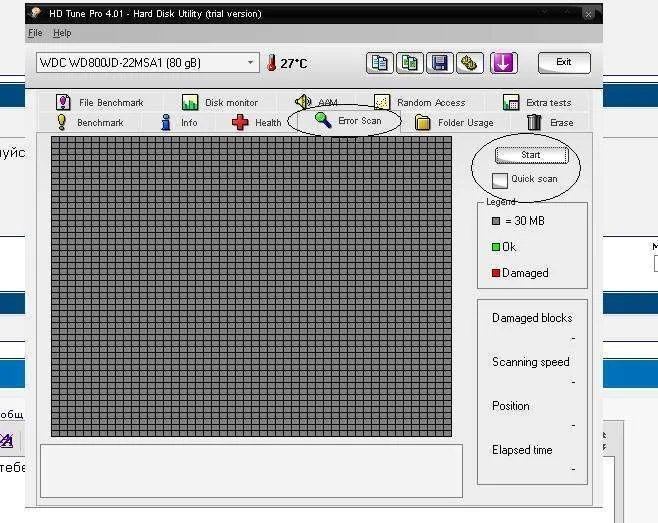The width and height of the screenshot is (658, 523).
Task: Click the 27°C temperature reading
Action: point(294,63)
